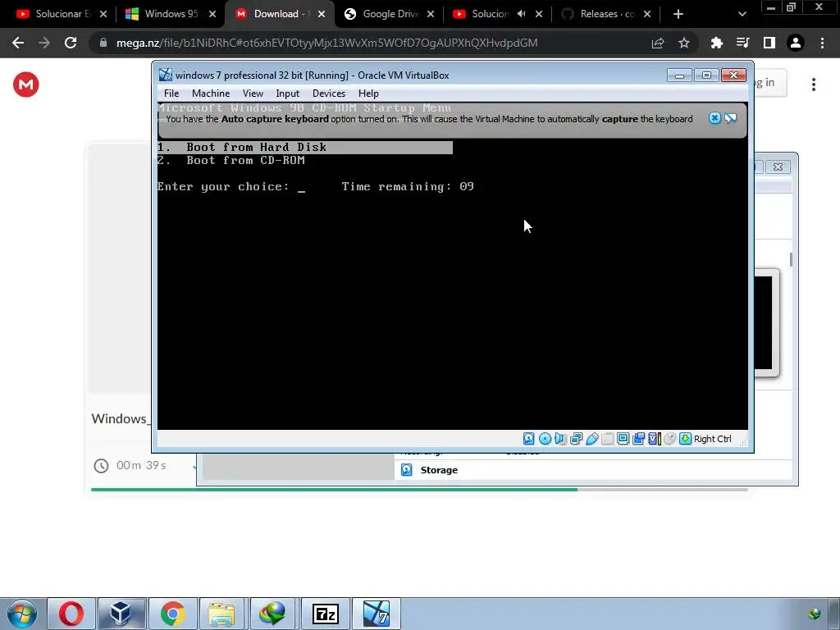
Task: Switch to the Google Drive browser tab
Action: pos(389,14)
